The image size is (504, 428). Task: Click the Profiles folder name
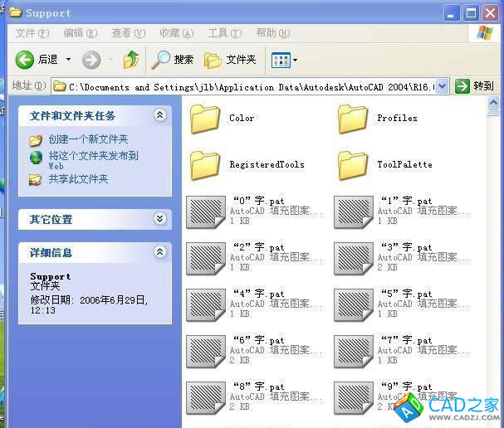pos(397,118)
